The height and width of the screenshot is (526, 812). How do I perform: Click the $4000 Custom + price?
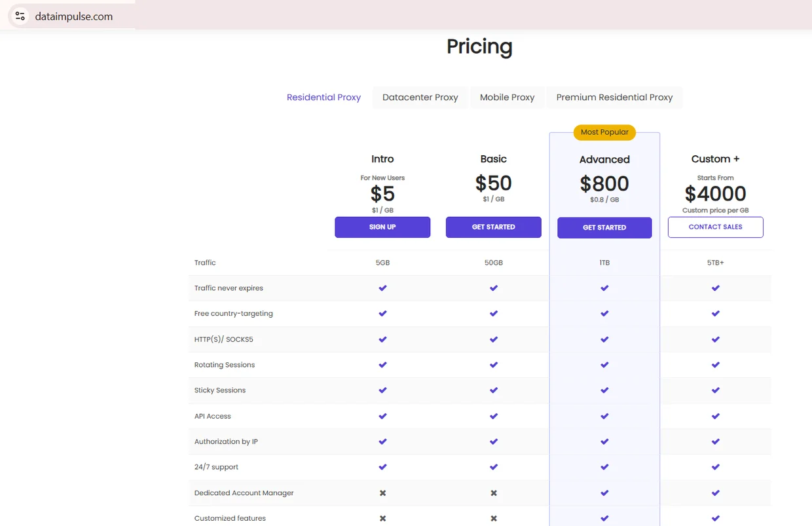716,194
